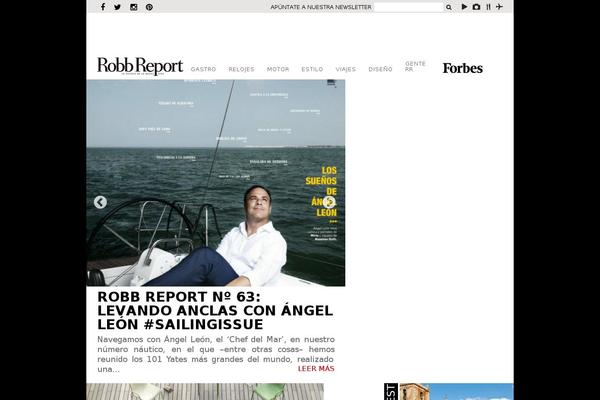Show next slide with right arrow
This screenshot has height=400, width=600.
point(329,202)
